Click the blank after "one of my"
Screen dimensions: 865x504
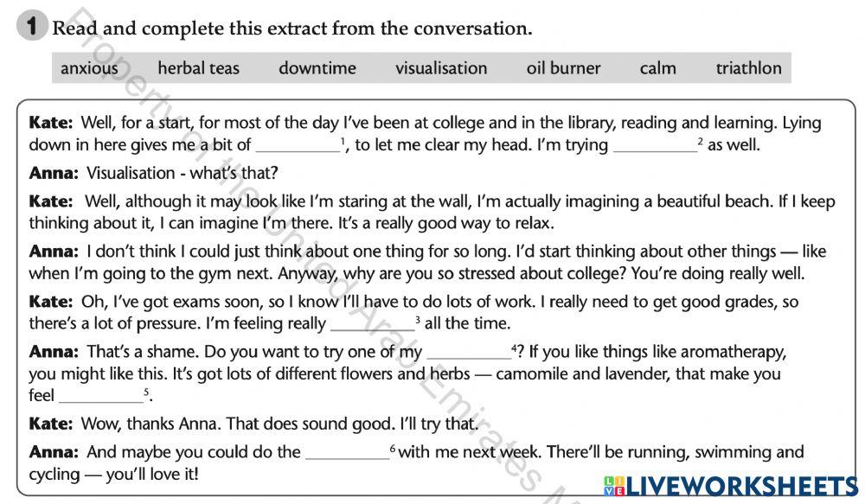[469, 353]
